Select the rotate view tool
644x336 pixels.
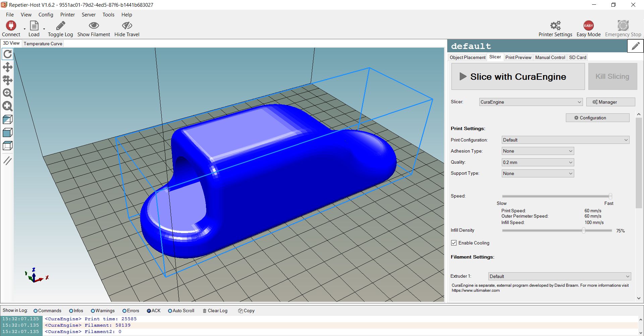click(7, 54)
